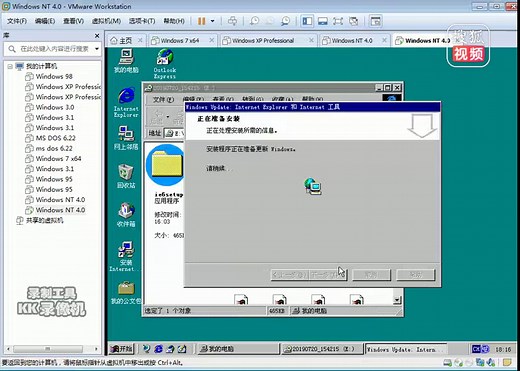Screen dimensions: 520x371
Task: Open the 编辑(E) menu in VMware
Action: 45,21
